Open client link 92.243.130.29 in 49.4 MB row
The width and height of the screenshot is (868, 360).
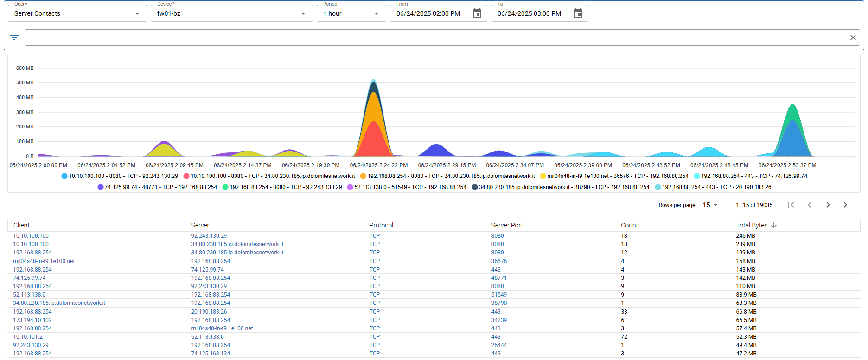point(31,345)
